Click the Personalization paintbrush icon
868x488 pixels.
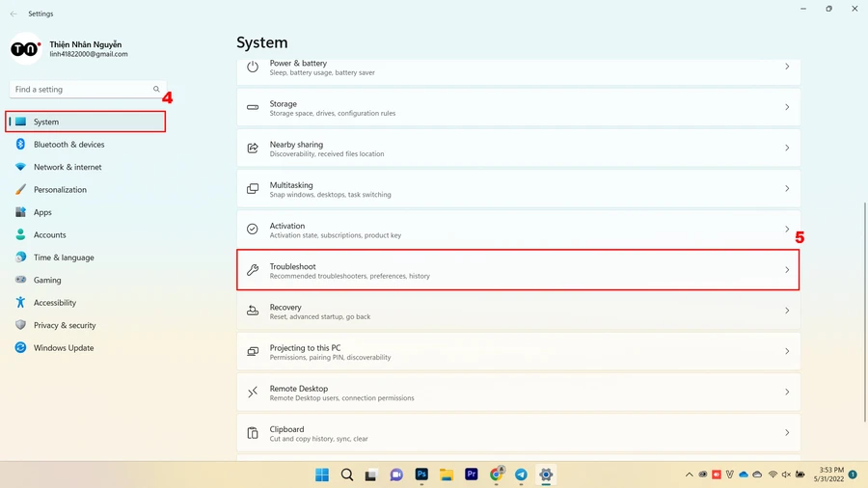20,189
